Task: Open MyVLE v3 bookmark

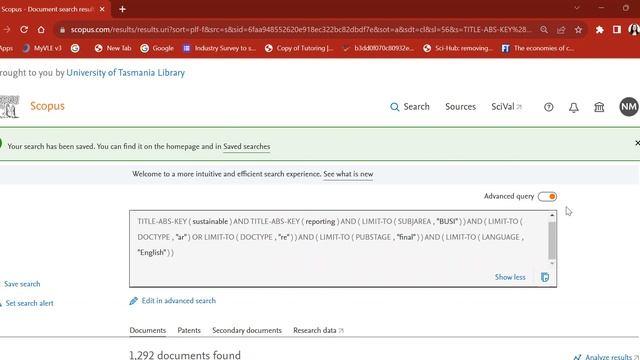Action: pyautogui.click(x=42, y=48)
